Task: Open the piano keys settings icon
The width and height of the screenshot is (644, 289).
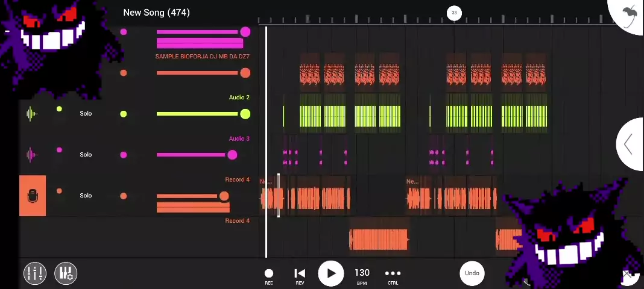Action: coord(66,273)
